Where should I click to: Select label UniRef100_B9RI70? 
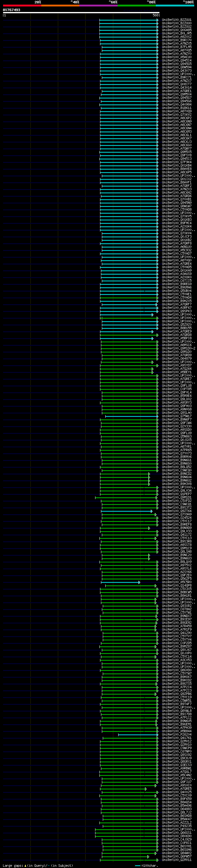click(x=176, y=40)
